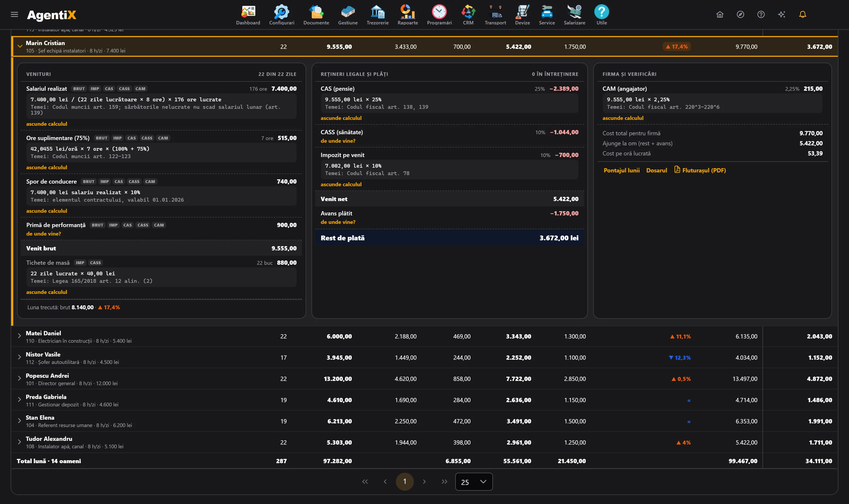The height and width of the screenshot is (504, 849).
Task: Open the notifications bell
Action: click(803, 14)
